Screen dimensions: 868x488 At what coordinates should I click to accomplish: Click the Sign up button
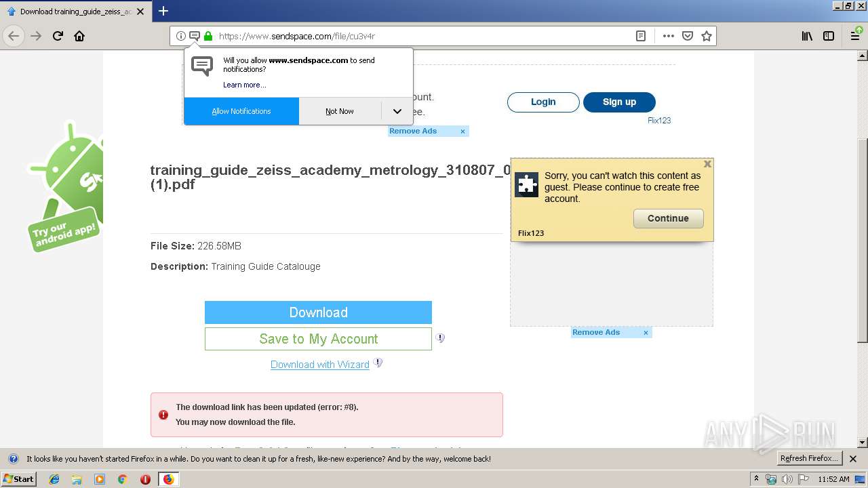(619, 102)
